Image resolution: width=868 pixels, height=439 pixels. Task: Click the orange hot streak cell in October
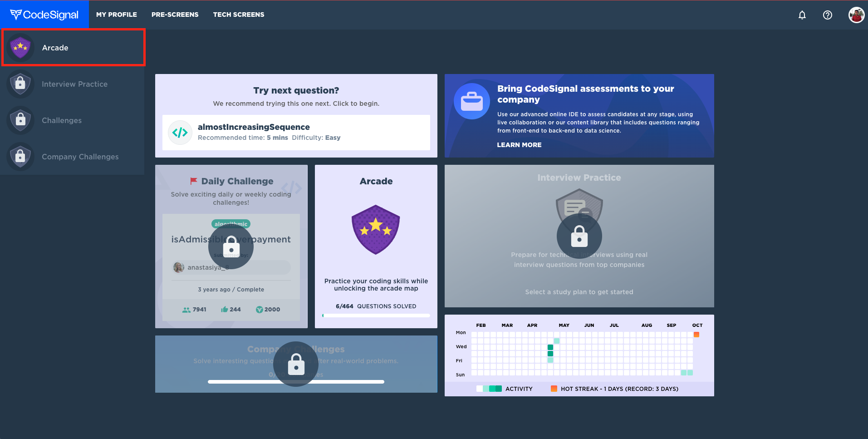point(696,335)
